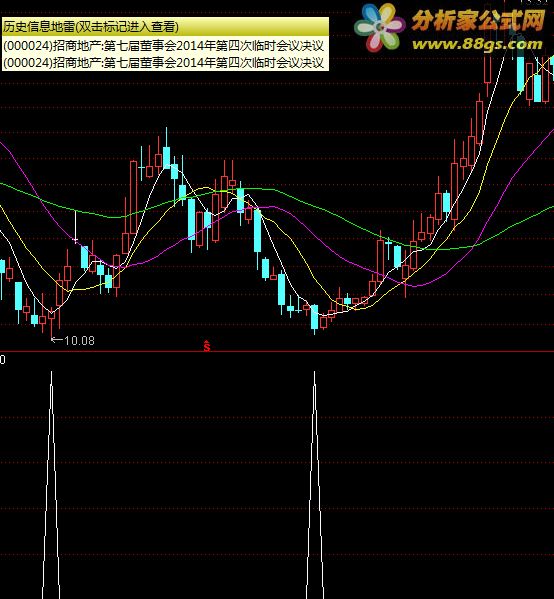Open the second 招商地产 announcement line

pos(164,62)
